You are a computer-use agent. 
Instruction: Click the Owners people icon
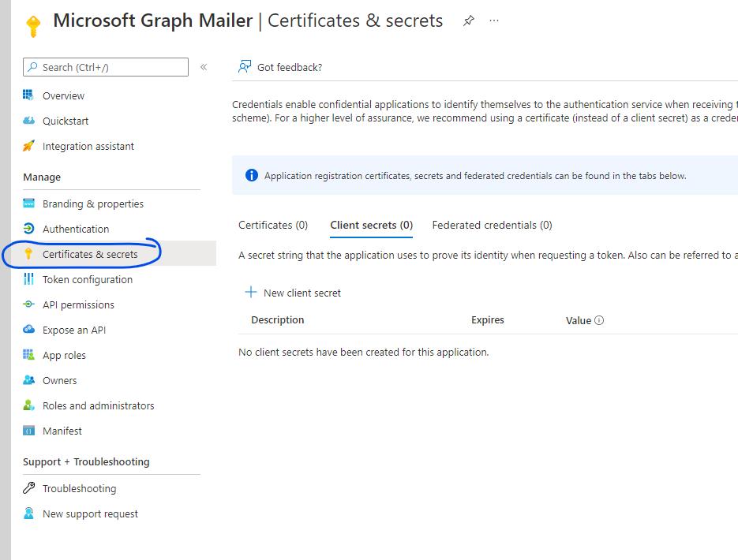(28, 380)
